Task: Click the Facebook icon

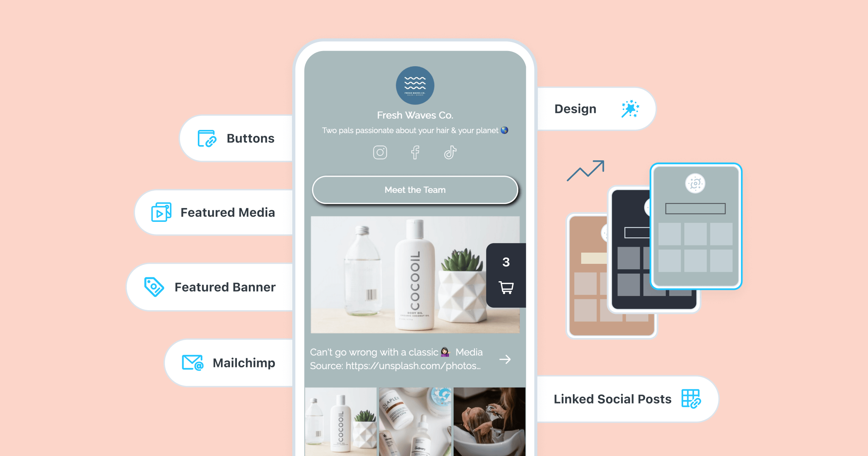Action: point(414,153)
